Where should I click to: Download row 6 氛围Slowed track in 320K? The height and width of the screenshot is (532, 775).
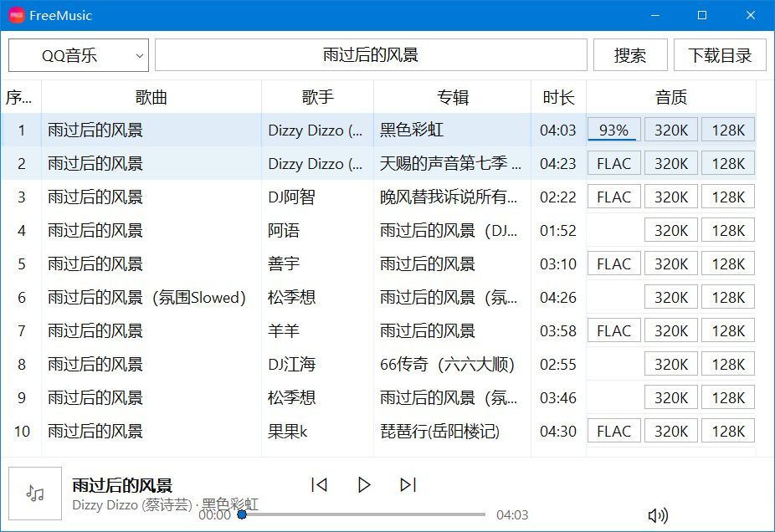[x=671, y=297]
